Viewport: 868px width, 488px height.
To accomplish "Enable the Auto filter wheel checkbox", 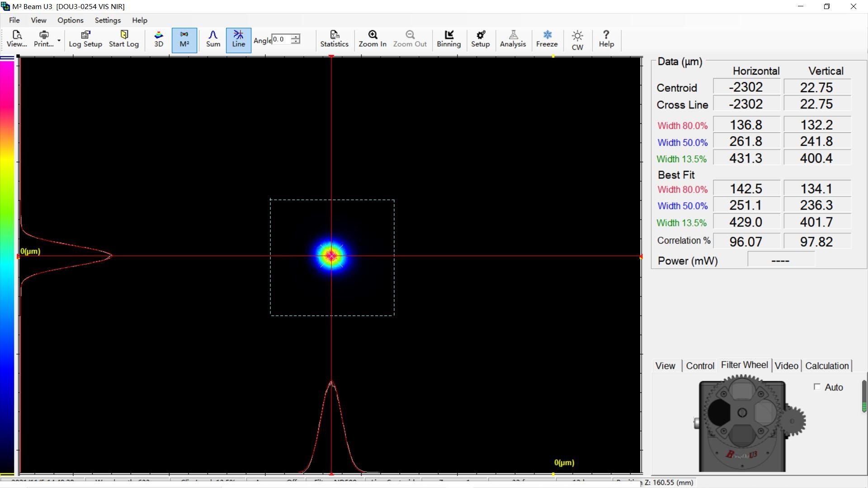I will 817,387.
